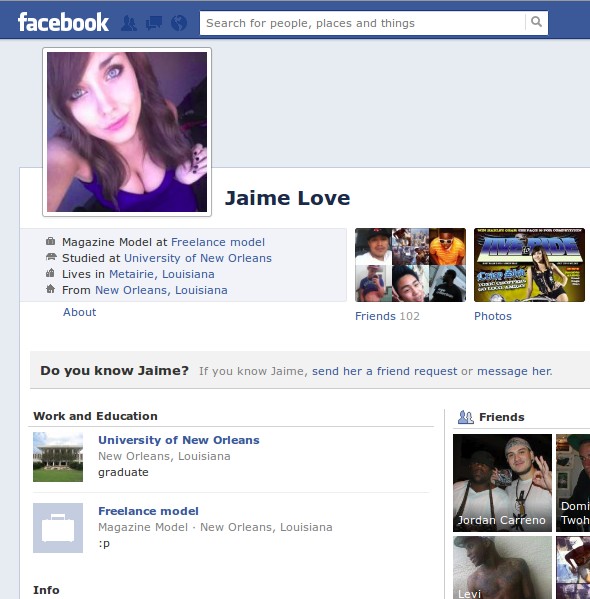The width and height of the screenshot is (590, 599).
Task: Open the friend requests icon
Action: point(129,23)
